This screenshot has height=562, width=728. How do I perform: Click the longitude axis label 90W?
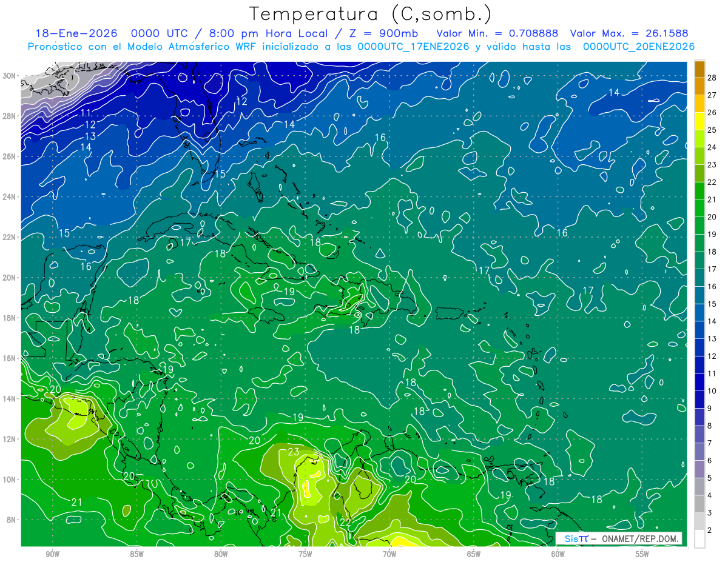pos(52,554)
